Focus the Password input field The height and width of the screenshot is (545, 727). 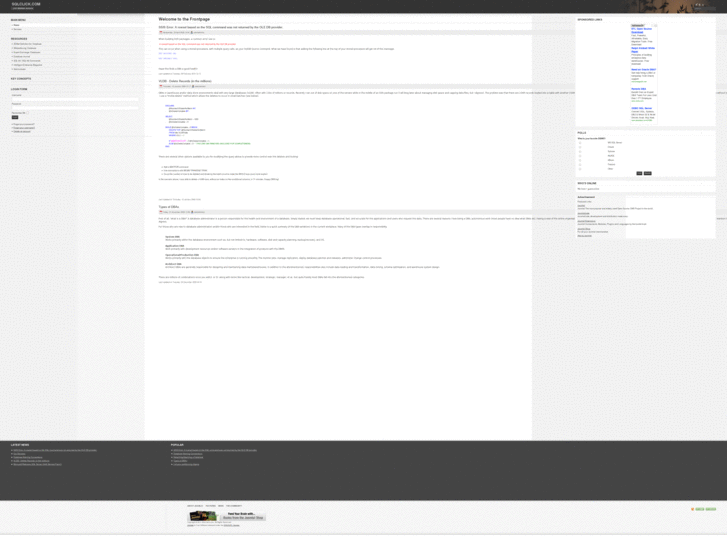tap(75, 108)
